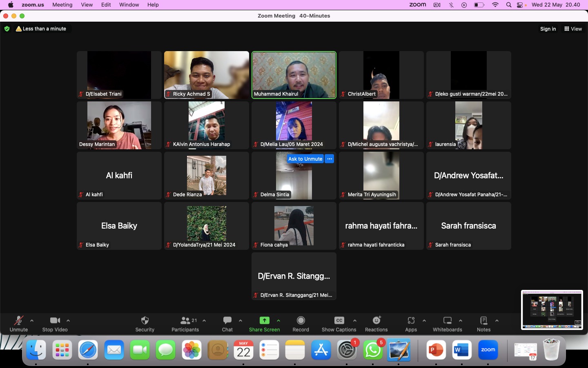Click the name label KAlvin Antonius Harahap
Viewport: 588px width, 368px height.
coord(201,144)
